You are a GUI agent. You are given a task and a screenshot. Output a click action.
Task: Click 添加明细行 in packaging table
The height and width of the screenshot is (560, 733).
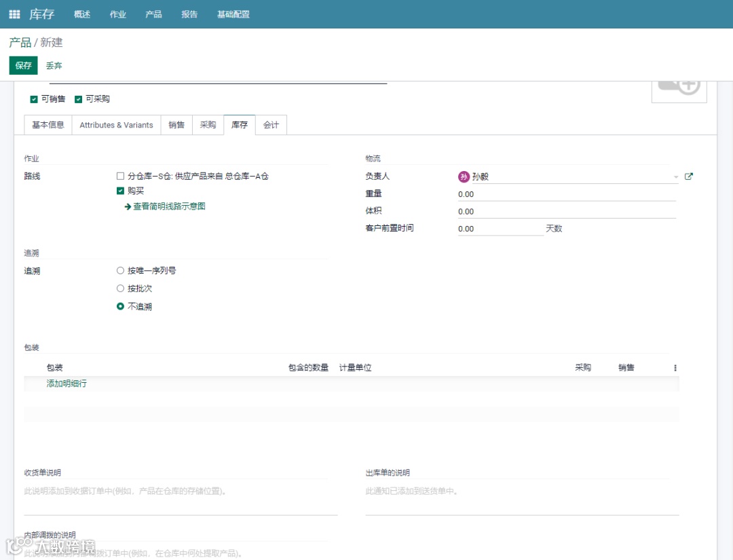coord(67,384)
